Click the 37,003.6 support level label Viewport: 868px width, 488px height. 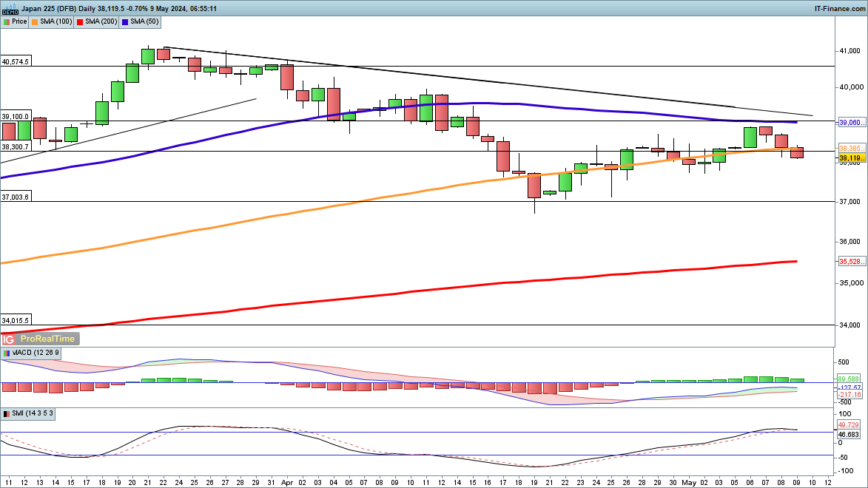click(x=16, y=197)
